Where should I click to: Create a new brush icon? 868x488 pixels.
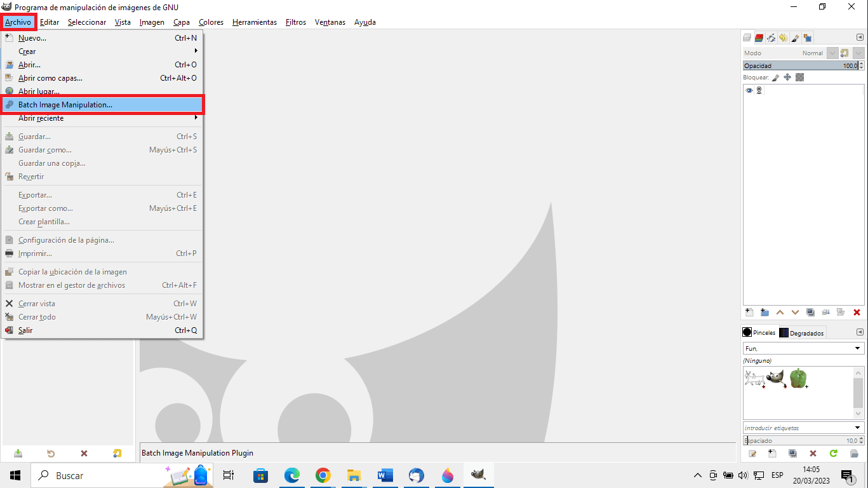pyautogui.click(x=772, y=453)
